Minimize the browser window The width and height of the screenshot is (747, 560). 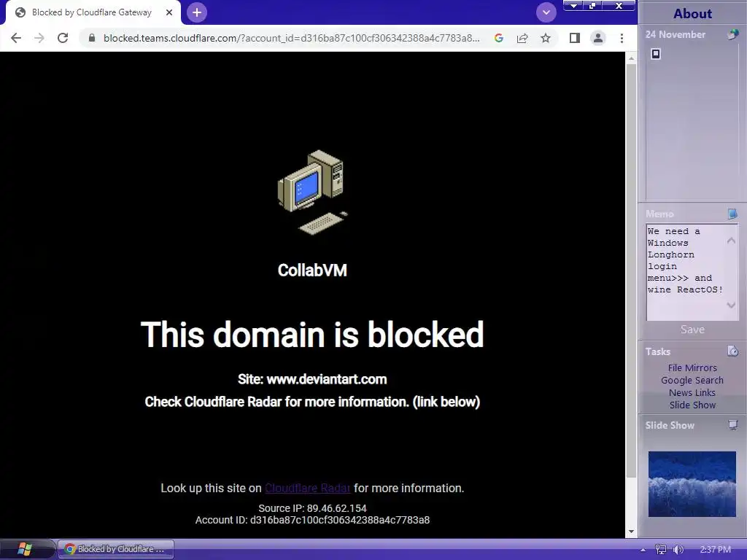tap(573, 6)
